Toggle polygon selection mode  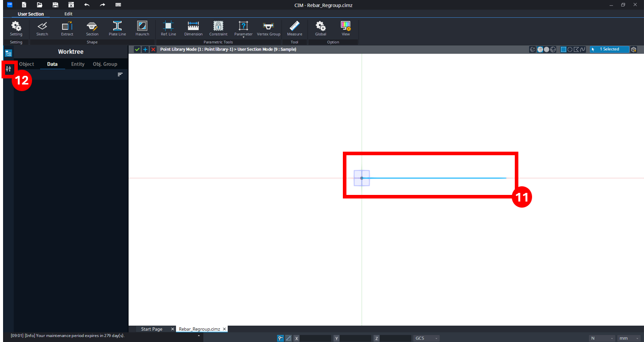point(576,49)
